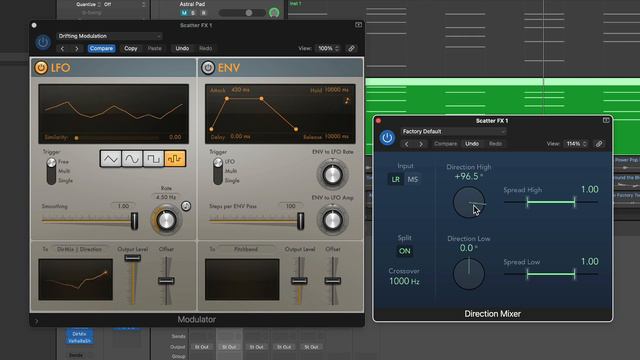Click Redo in Direction Mixer window

pyautogui.click(x=495, y=144)
